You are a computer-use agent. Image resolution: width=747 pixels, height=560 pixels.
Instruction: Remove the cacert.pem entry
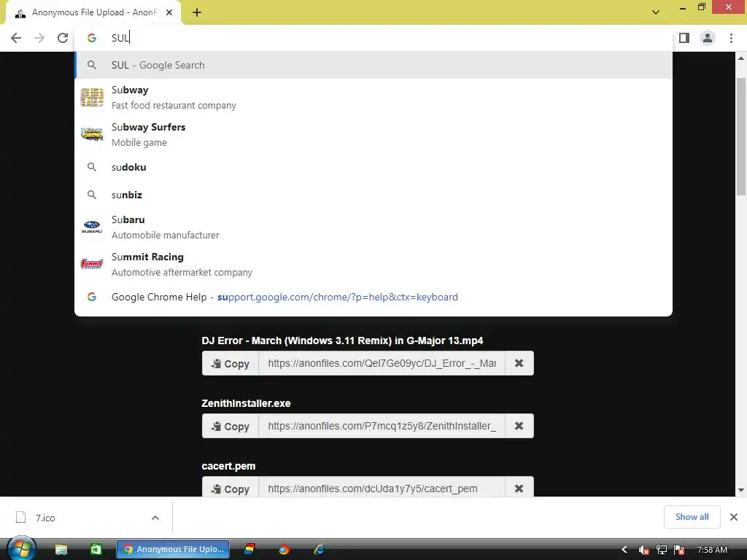[x=519, y=488]
